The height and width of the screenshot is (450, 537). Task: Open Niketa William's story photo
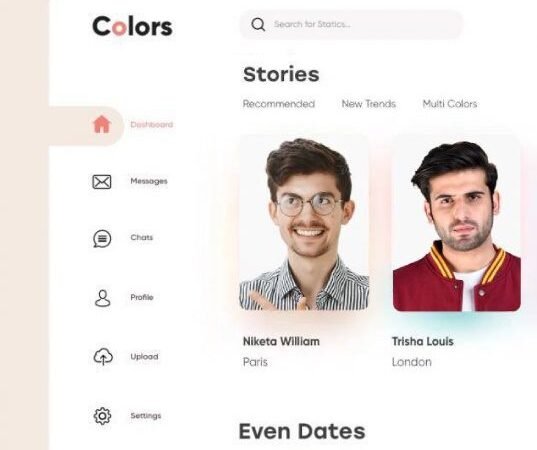pos(304,223)
